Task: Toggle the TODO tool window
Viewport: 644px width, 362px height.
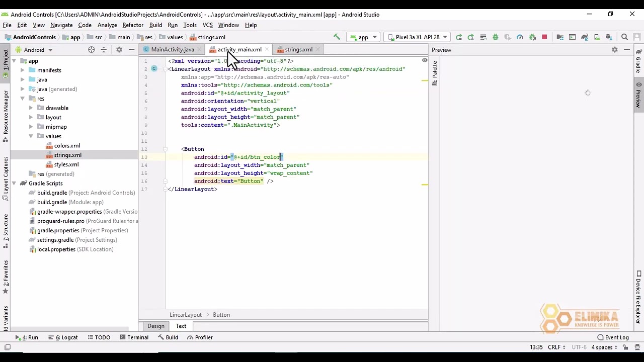Action: pyautogui.click(x=99, y=337)
